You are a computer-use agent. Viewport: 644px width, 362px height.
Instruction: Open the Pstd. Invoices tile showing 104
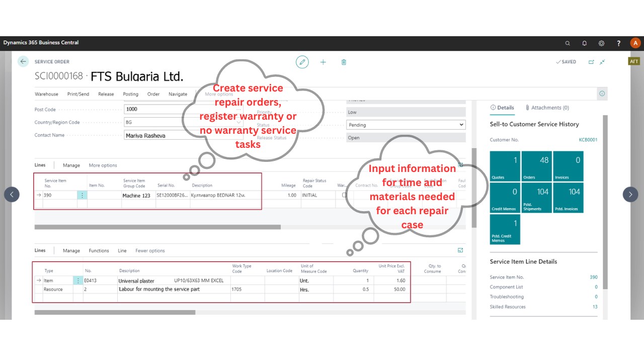pyautogui.click(x=569, y=198)
